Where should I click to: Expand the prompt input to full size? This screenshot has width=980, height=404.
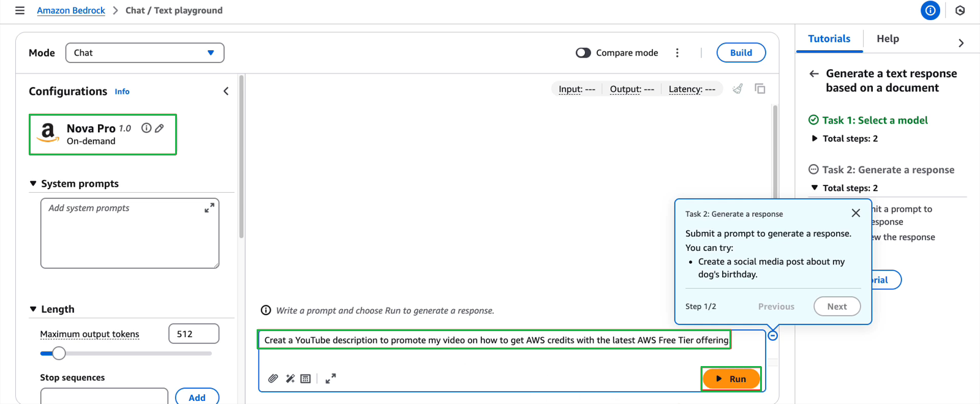point(331,379)
